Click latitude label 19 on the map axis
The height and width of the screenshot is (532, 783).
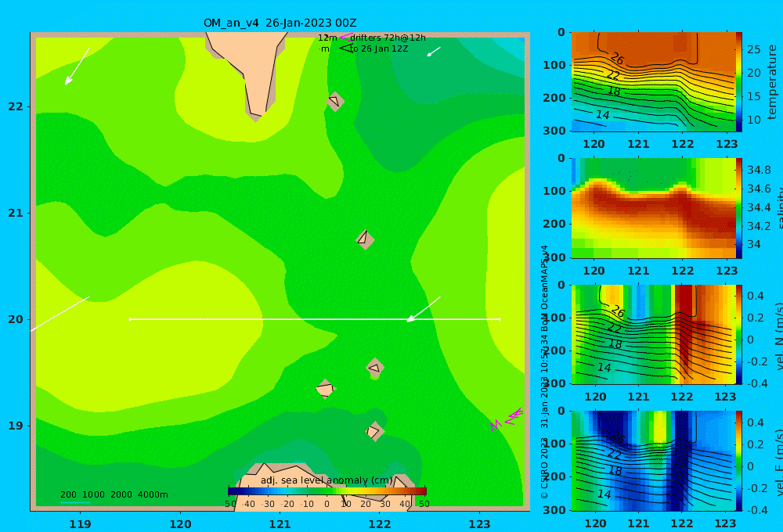[x=15, y=426]
